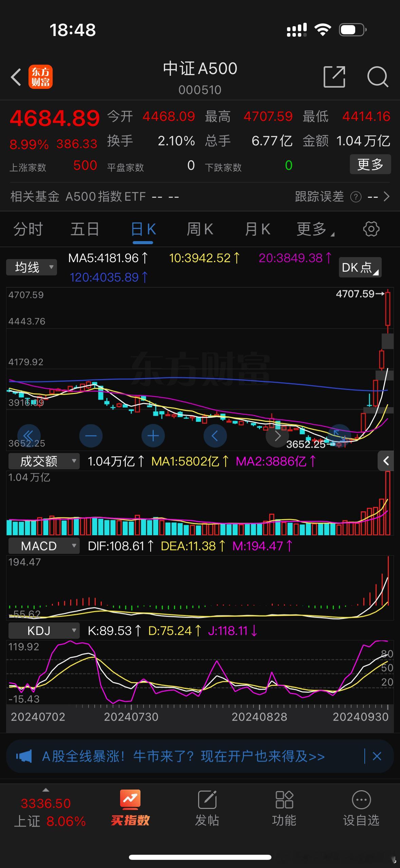Tap the current price 4684.89
Screen dimensions: 400x868
pos(55,118)
